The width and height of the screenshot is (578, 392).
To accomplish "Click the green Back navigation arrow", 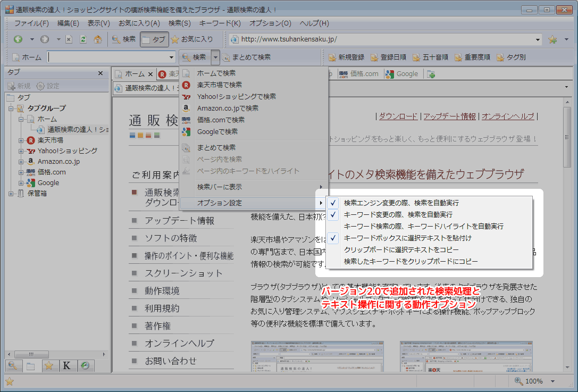I will click(x=18, y=39).
